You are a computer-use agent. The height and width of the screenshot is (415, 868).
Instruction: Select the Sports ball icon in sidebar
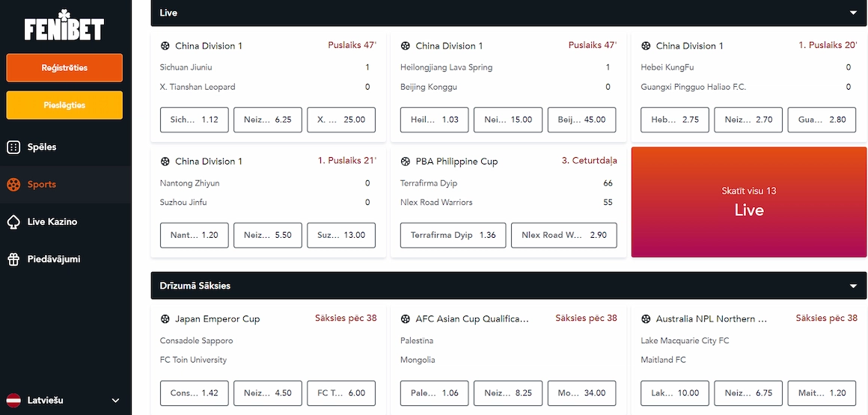13,184
